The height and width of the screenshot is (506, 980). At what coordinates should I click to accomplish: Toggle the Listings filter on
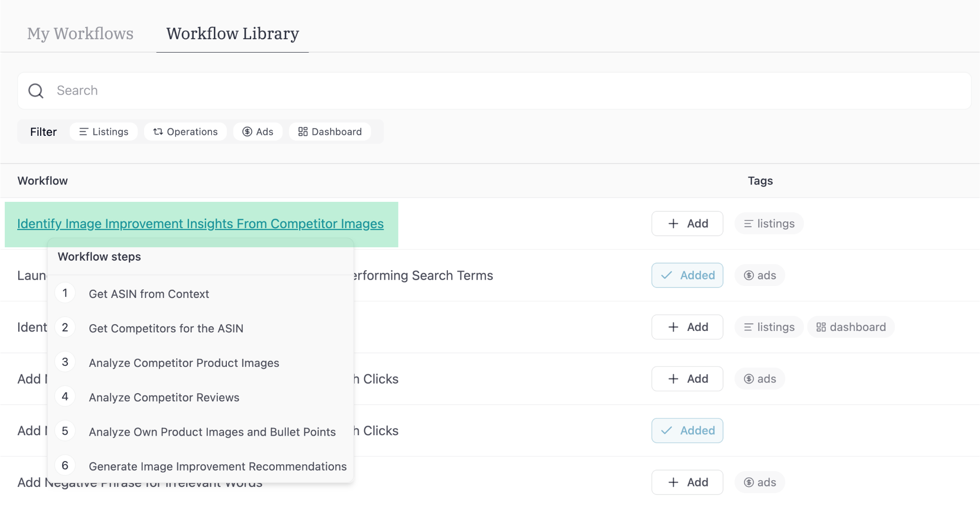click(103, 132)
